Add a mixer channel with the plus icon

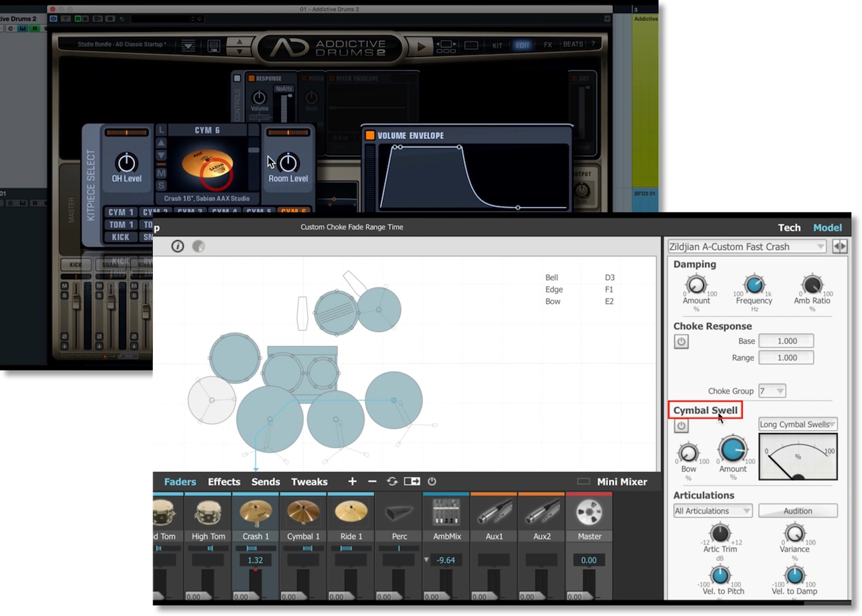352,482
